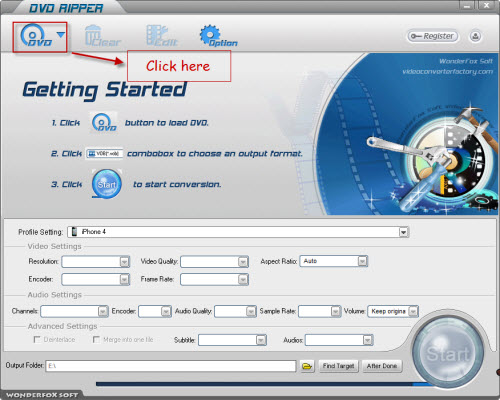This screenshot has width=500, height=400.
Task: Click the iPhone 4 profile phone icon
Action: pyautogui.click(x=74, y=232)
